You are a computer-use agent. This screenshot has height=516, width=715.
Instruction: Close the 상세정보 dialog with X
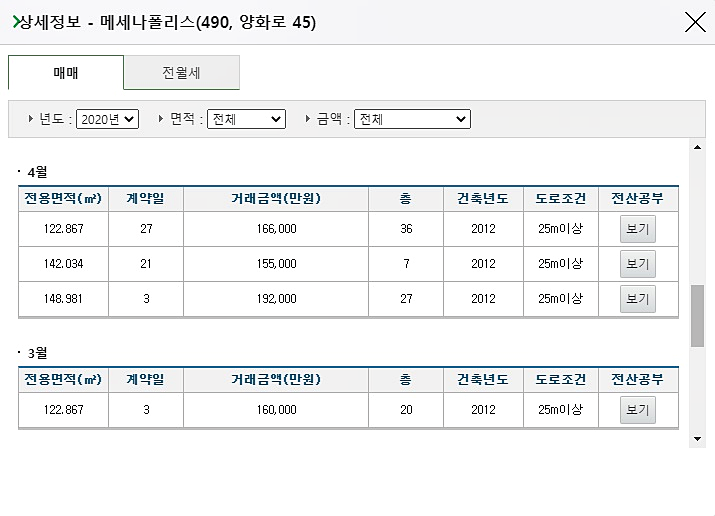pos(695,22)
